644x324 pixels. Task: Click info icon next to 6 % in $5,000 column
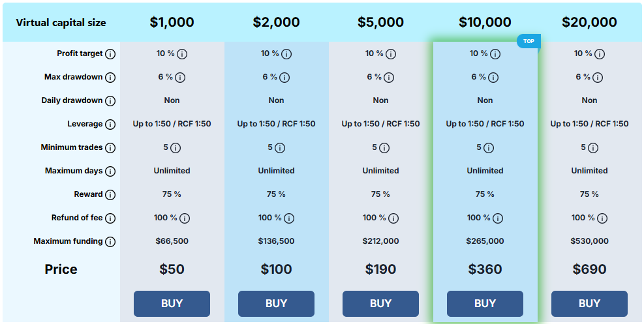[x=388, y=77]
